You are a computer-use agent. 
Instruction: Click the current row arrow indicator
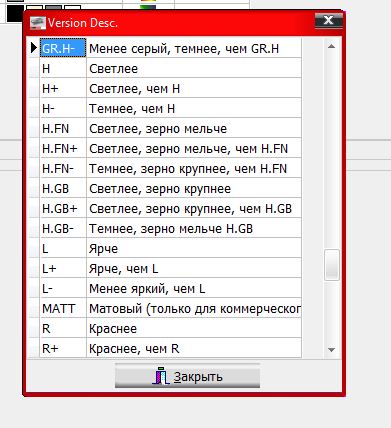pos(34,48)
